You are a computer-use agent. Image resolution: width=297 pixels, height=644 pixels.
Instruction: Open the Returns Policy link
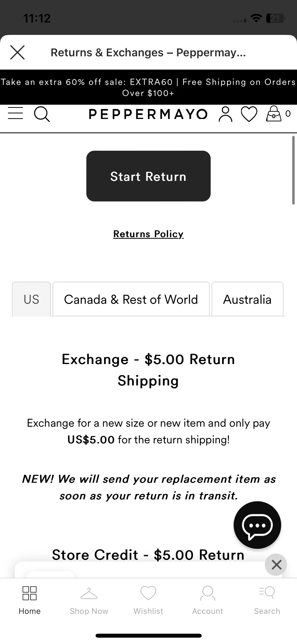point(148,234)
